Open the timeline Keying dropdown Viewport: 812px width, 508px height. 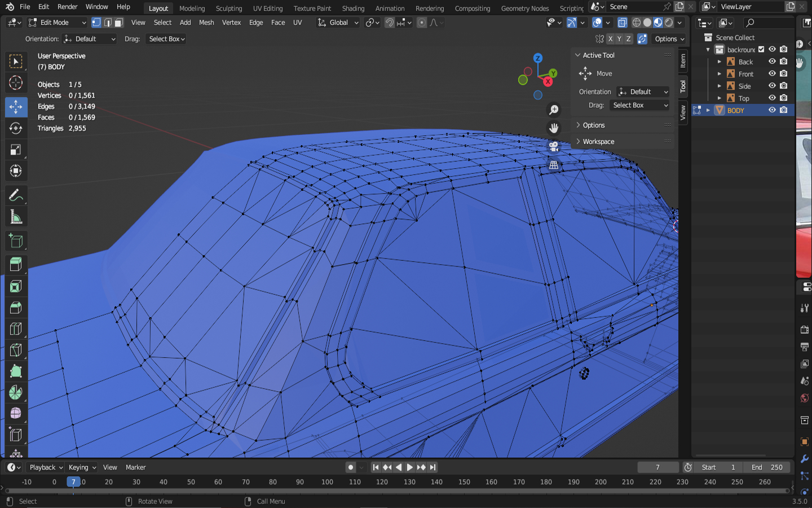pos(82,467)
